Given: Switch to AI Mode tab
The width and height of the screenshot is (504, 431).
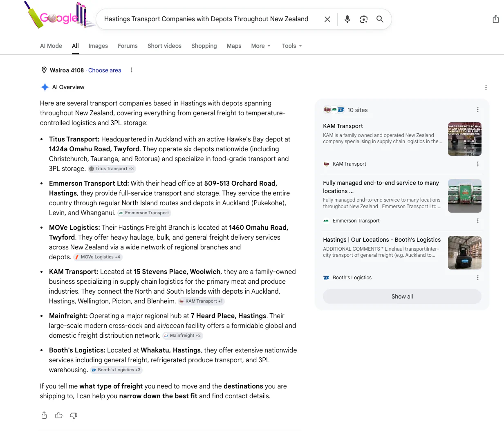Looking at the screenshot, I should pyautogui.click(x=51, y=46).
